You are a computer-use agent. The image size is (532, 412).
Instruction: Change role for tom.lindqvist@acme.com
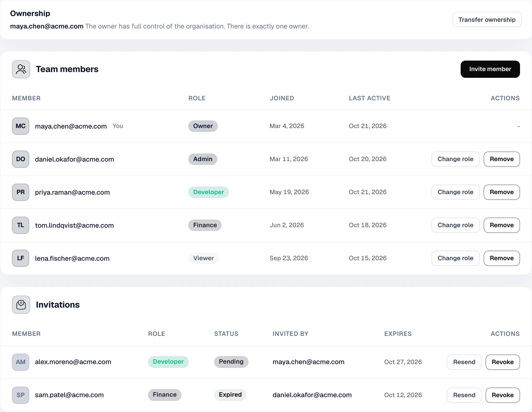coord(455,225)
